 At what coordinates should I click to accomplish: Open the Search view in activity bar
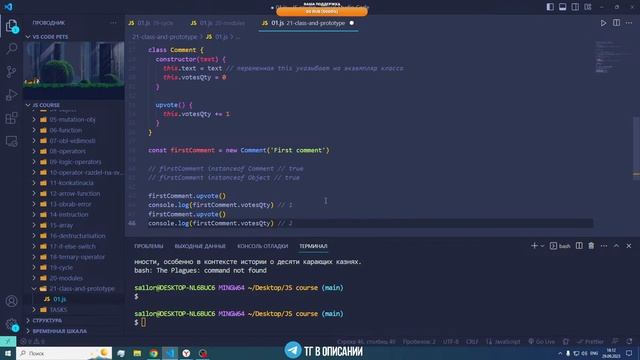[x=11, y=49]
